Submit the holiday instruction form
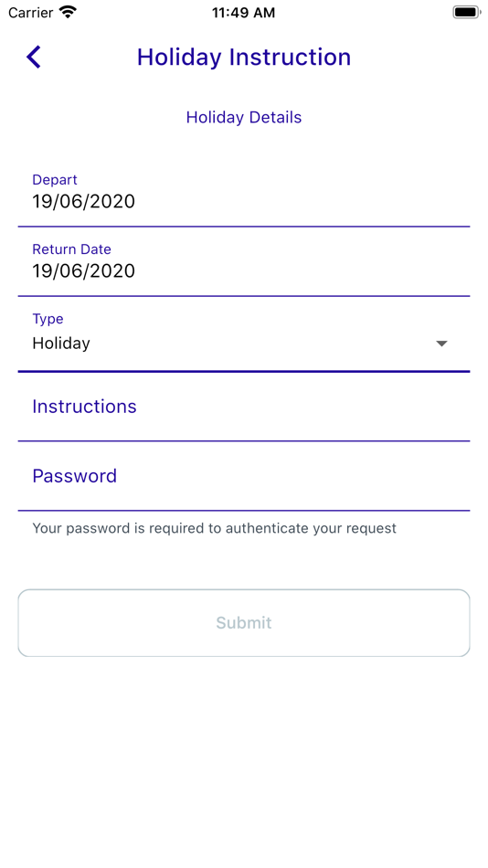Image resolution: width=488 pixels, height=868 pixels. (244, 623)
